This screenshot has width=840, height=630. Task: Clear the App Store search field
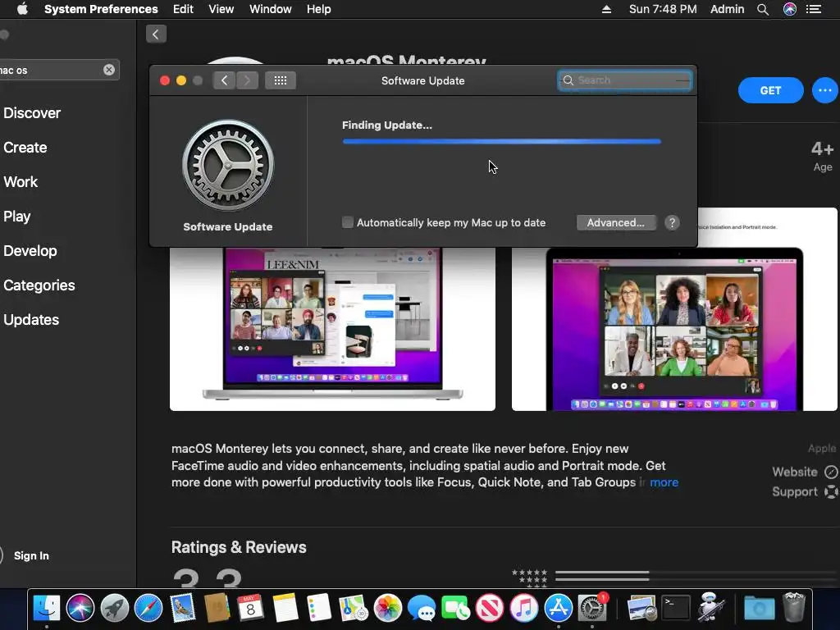point(109,70)
